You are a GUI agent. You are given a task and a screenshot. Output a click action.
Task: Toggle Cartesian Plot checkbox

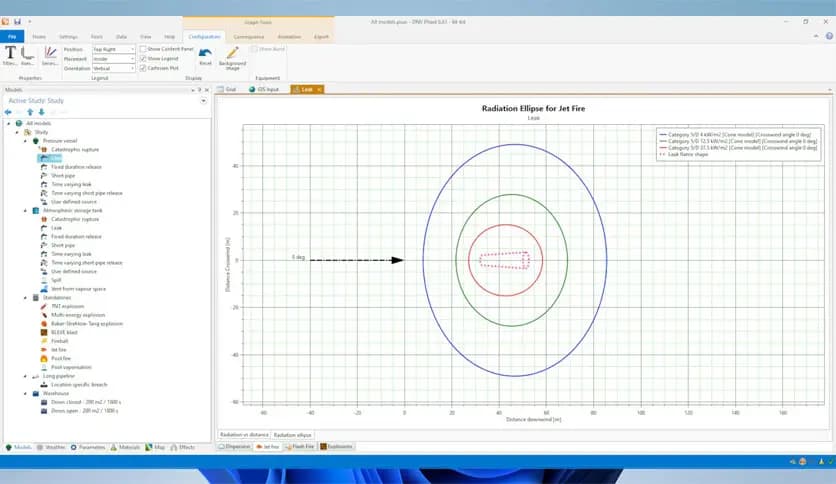pyautogui.click(x=143, y=68)
